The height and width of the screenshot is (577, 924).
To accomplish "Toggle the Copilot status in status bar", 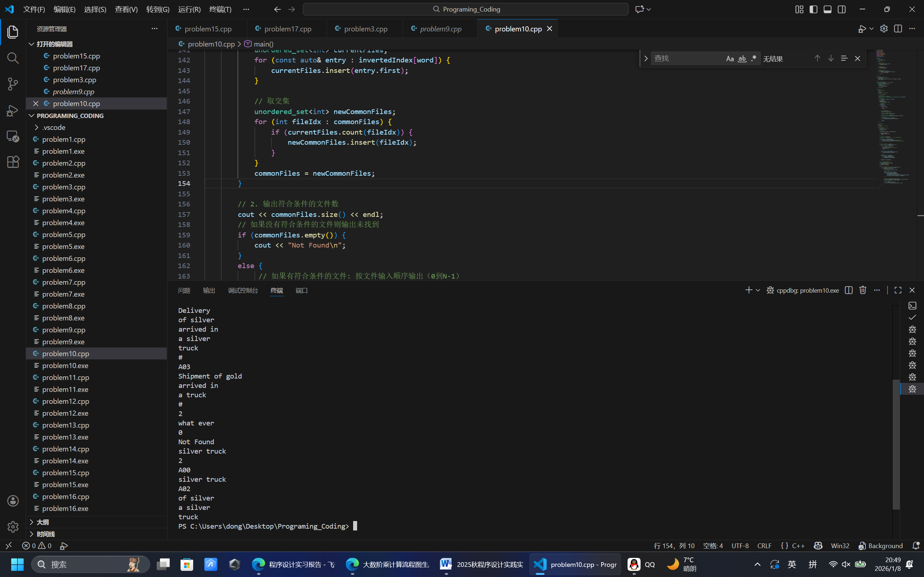I will (818, 546).
